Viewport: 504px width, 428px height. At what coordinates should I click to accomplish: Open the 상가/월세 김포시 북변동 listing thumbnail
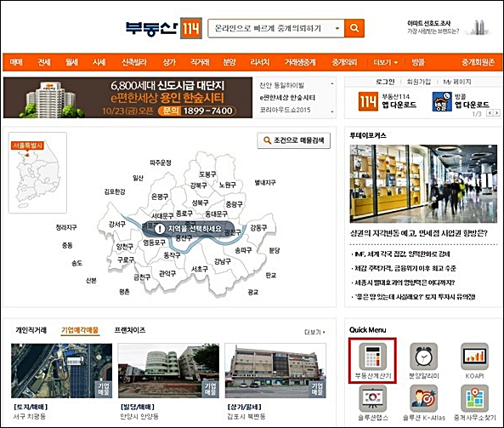click(275, 371)
